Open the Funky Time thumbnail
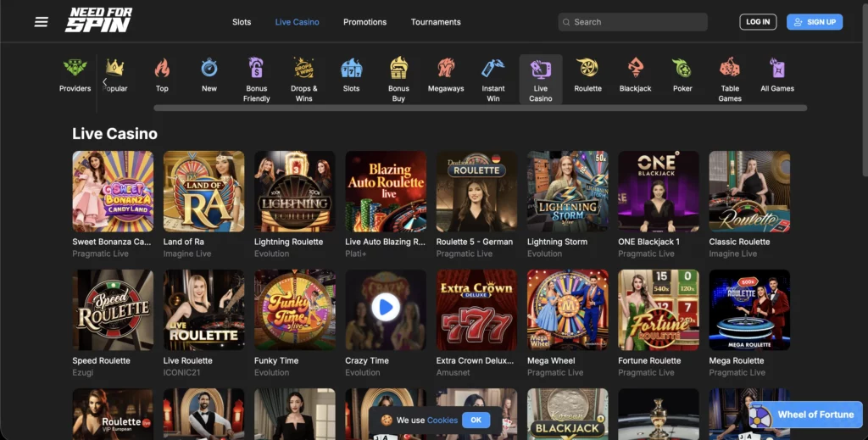868x440 pixels. click(x=294, y=310)
